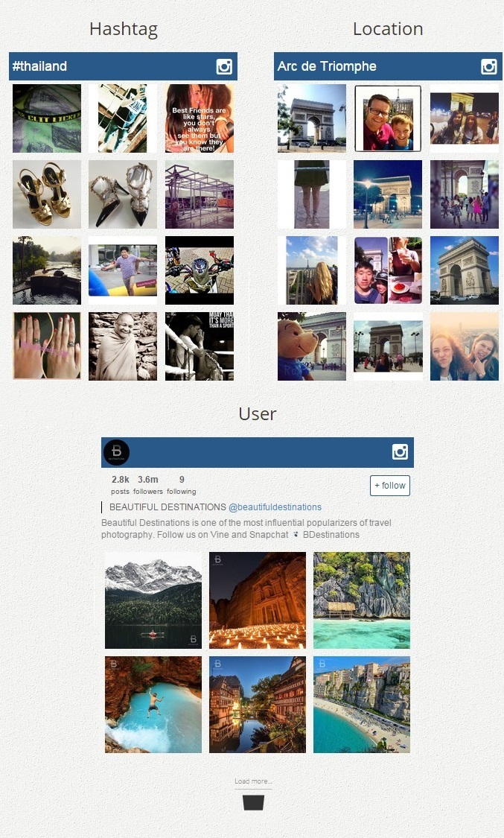Click the dark bucket icon below Load more
This screenshot has height=838, width=504.
(253, 803)
